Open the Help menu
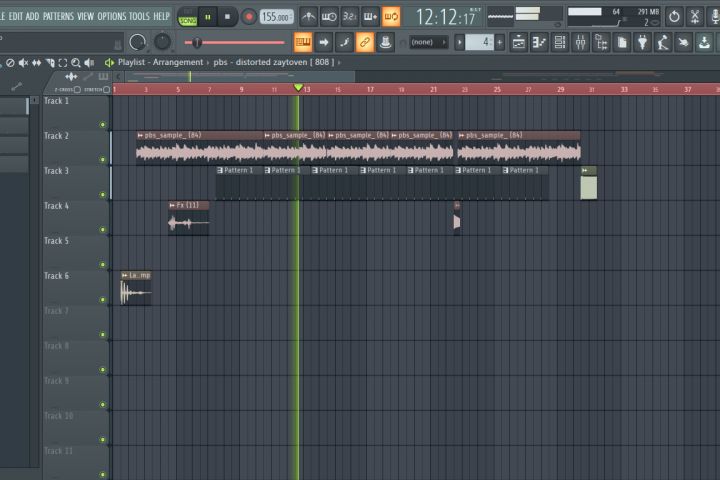Image resolution: width=720 pixels, height=480 pixels. point(161,17)
